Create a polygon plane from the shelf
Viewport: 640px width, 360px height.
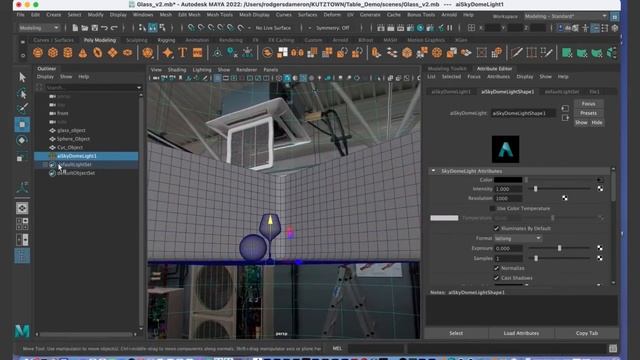click(112, 53)
